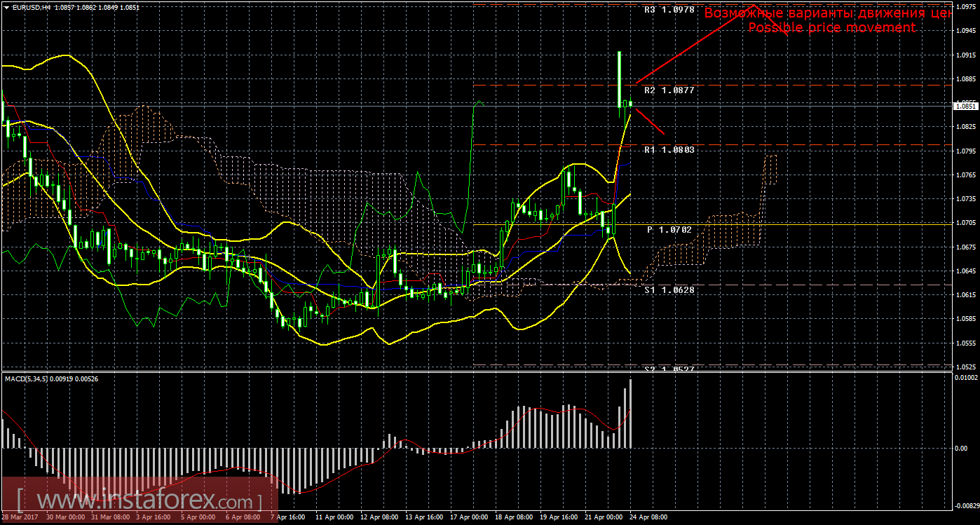Screen dimensions: 980x525
Task: Click the 1.0765 price axis label
Action: (967, 175)
